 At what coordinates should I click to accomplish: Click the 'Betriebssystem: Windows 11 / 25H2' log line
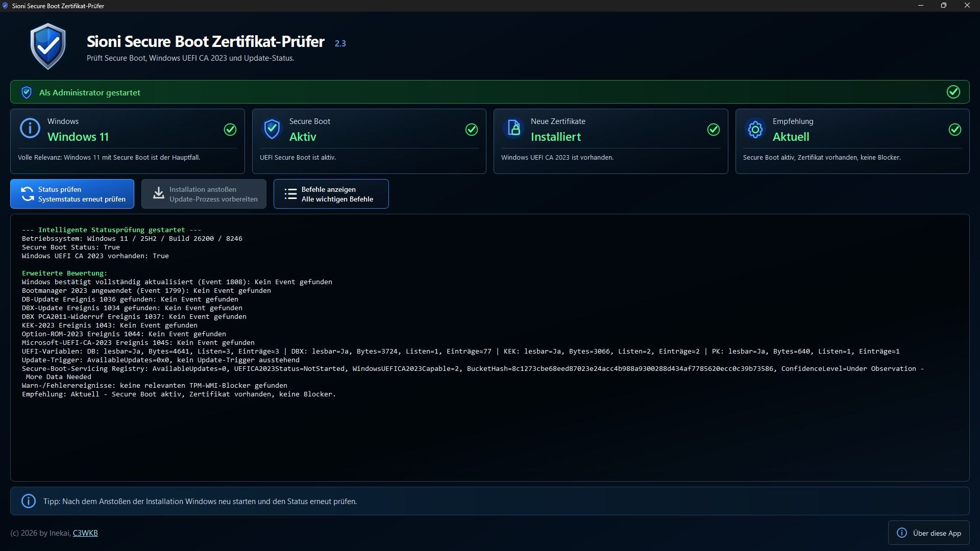[132, 239]
